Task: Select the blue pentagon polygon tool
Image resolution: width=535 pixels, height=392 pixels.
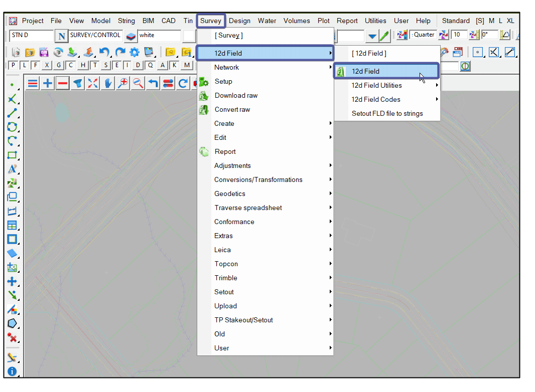Action: click(12, 323)
